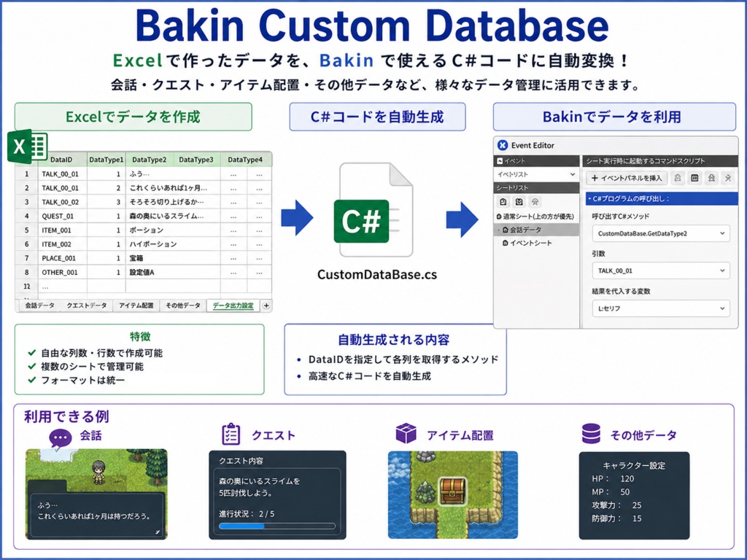Select the TALK_00_02 cell
747x560 pixels.
pyautogui.click(x=63, y=202)
